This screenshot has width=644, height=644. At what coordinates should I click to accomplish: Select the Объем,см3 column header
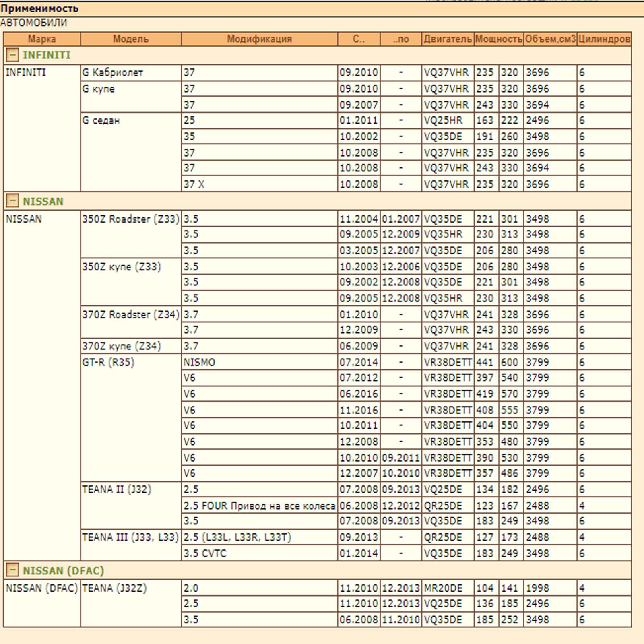coord(550,39)
